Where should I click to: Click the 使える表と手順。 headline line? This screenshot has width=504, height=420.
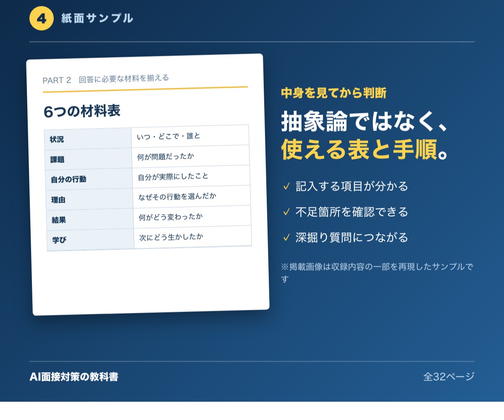click(x=365, y=150)
